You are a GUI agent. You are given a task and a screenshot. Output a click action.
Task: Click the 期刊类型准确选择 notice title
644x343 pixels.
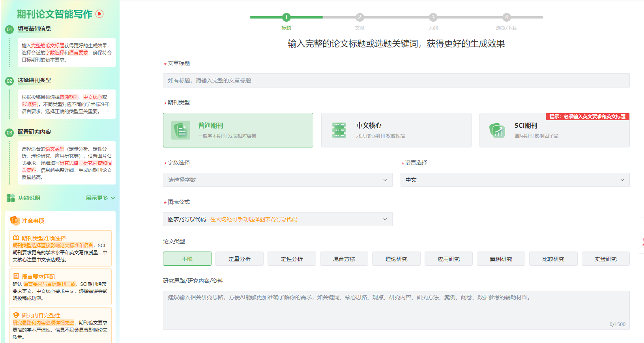pyautogui.click(x=44, y=239)
